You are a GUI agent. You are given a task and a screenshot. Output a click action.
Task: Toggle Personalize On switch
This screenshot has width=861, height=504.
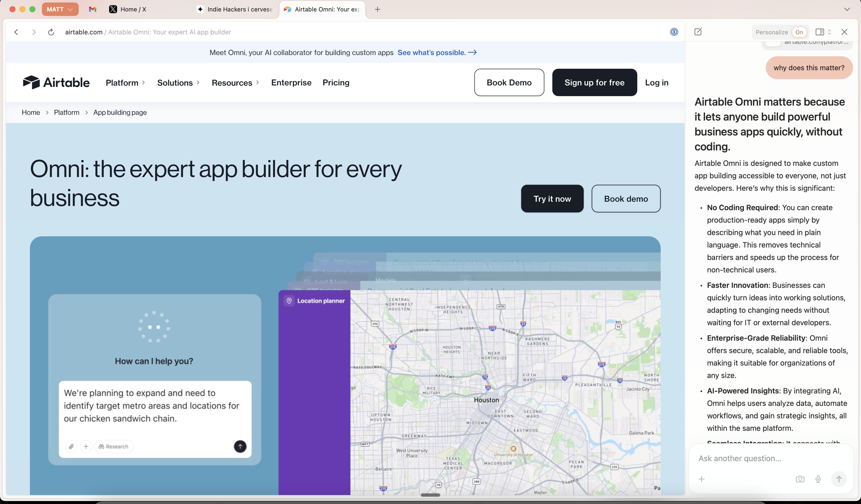pyautogui.click(x=799, y=32)
